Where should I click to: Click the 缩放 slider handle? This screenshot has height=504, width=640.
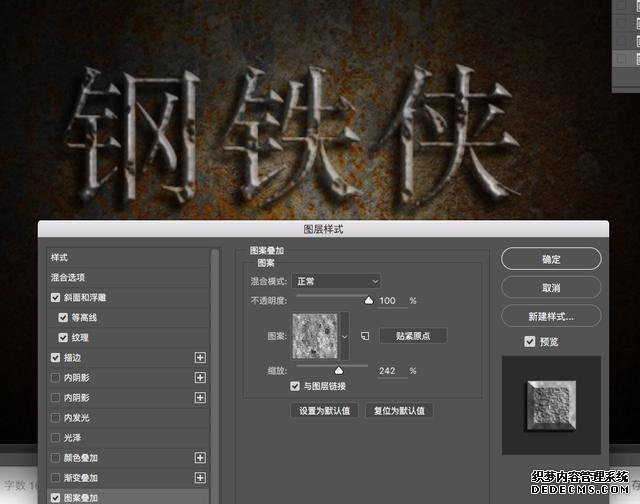coord(338,371)
